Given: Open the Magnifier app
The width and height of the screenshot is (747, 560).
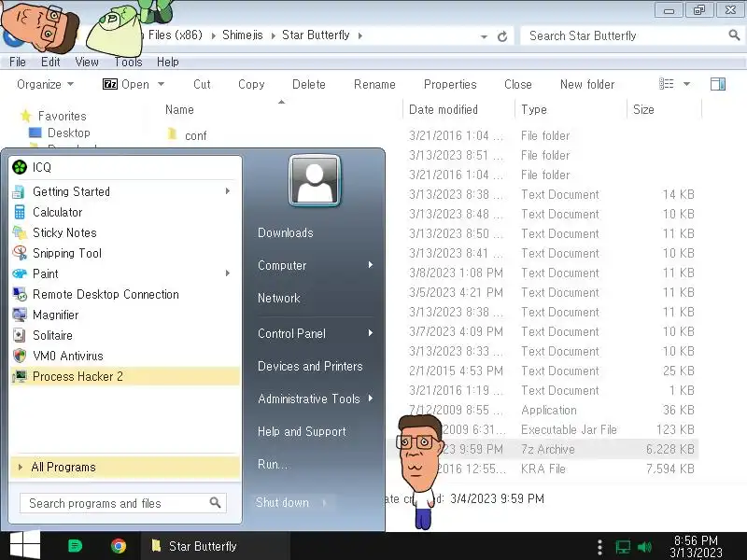Looking at the screenshot, I should (125, 315).
